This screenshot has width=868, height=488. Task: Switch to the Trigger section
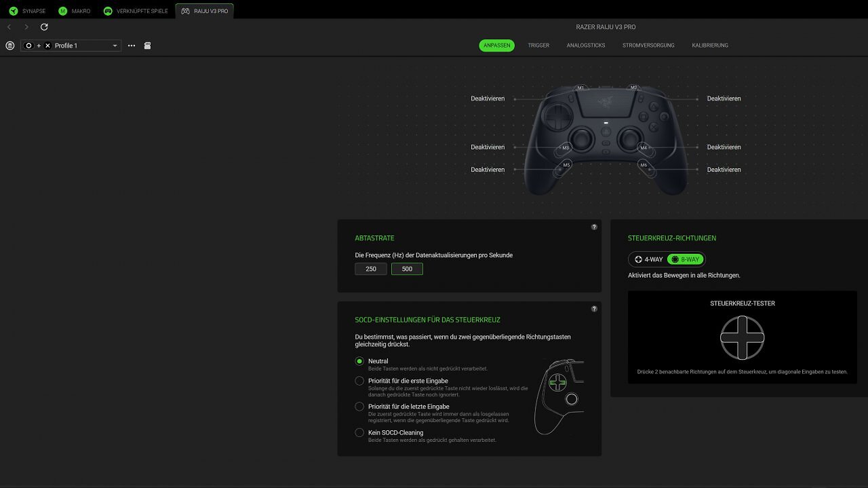[538, 45]
